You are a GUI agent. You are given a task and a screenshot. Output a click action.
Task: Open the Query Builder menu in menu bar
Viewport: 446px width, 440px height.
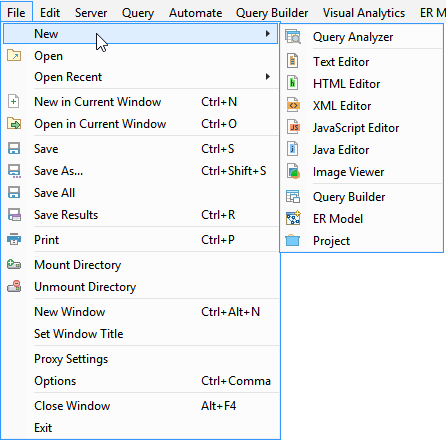(272, 13)
